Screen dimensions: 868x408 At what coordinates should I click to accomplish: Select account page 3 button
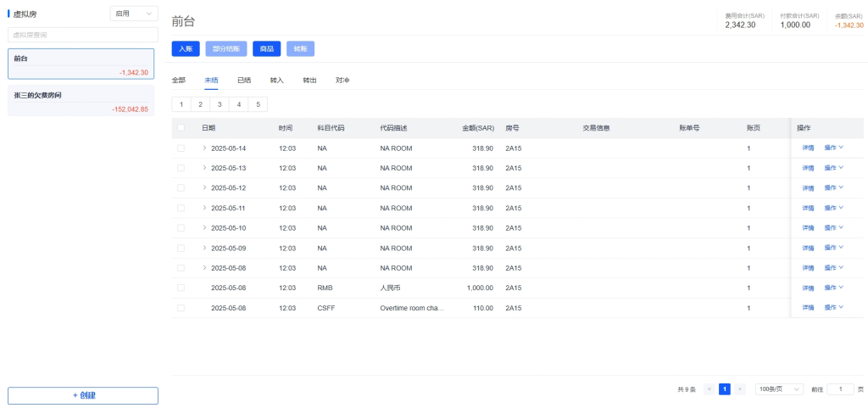219,104
